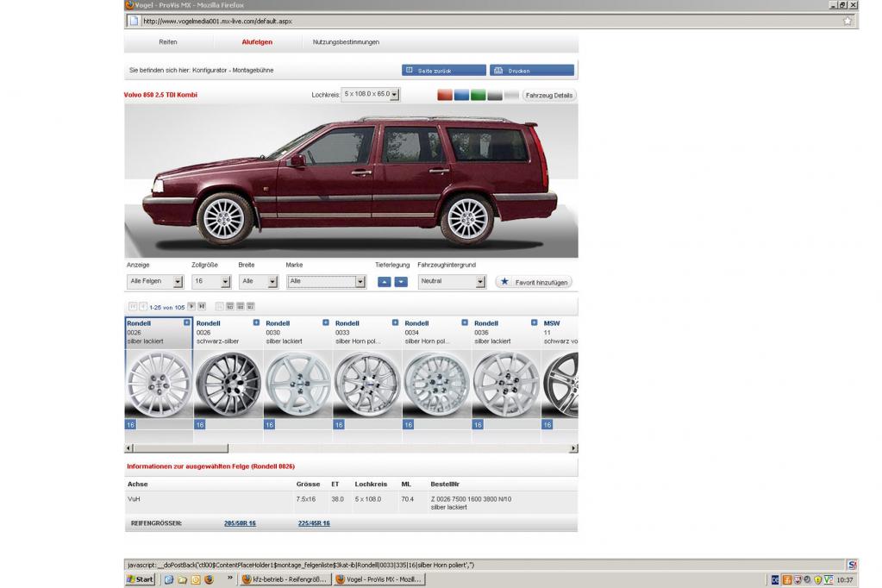Screen dimensions: 882x588
Task: Click 16 size badge under Rondell 0034
Action: pyautogui.click(x=409, y=425)
